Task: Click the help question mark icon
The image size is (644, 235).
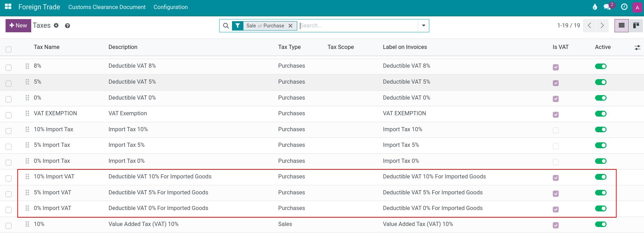Action: [68, 26]
